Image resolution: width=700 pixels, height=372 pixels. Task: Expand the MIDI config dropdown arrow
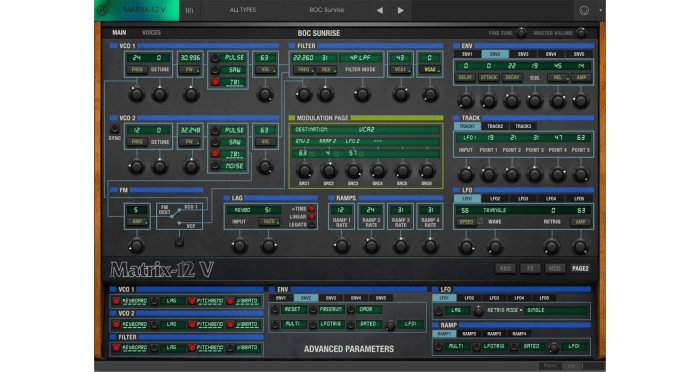[x=600, y=10]
